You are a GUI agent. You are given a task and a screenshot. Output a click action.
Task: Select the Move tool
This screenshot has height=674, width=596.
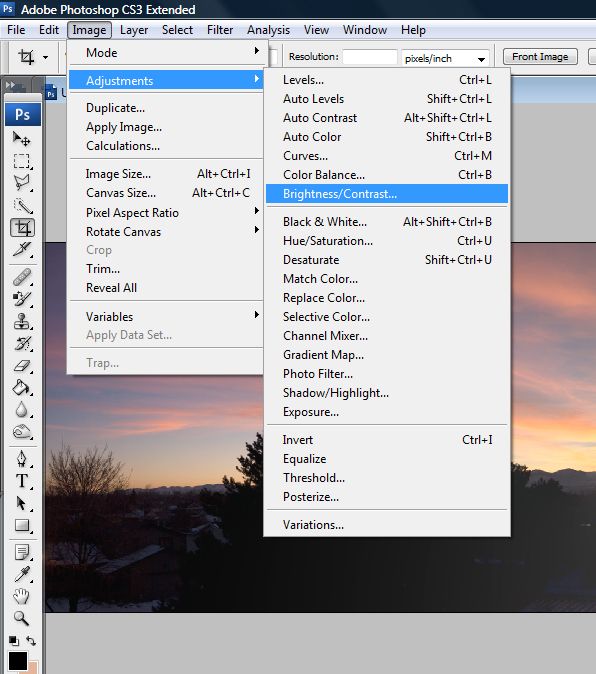click(x=21, y=139)
